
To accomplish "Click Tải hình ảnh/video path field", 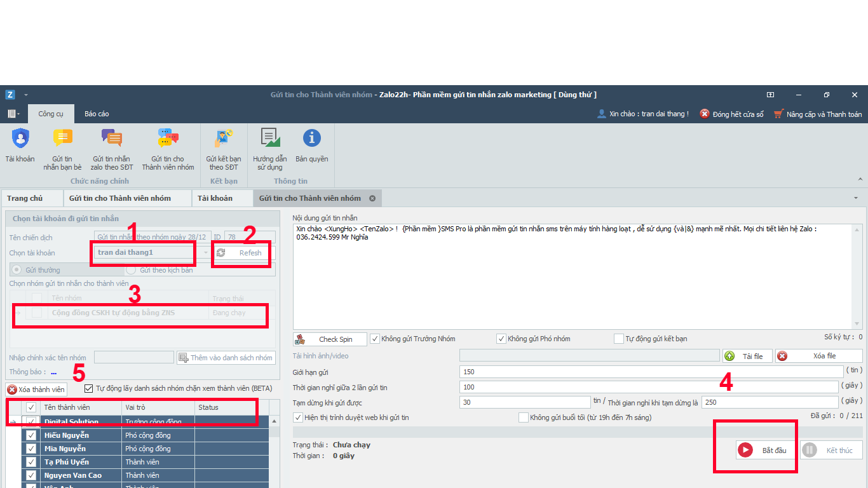I will [x=590, y=356].
